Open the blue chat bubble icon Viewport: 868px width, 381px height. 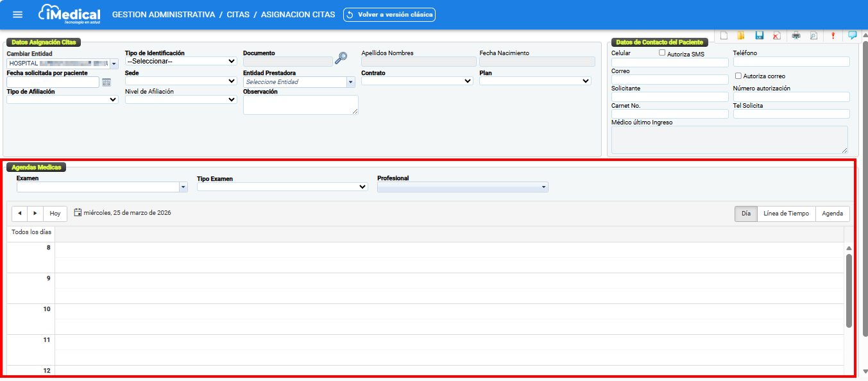pos(853,36)
